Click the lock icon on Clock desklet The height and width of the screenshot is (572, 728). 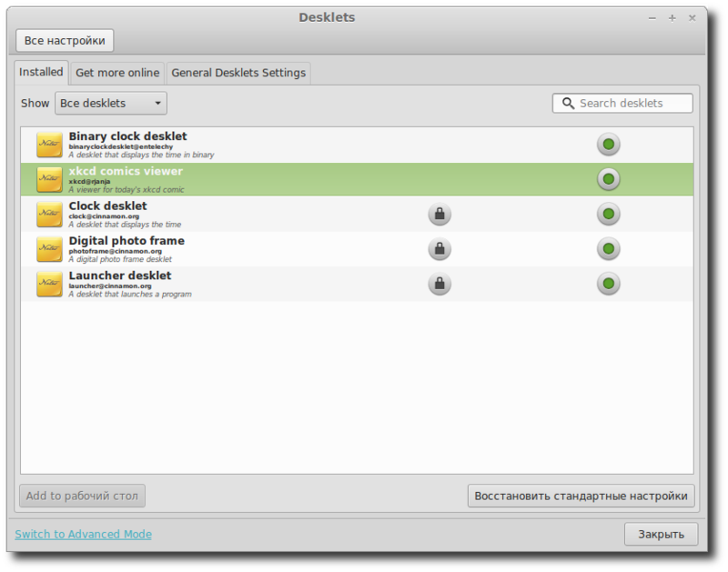(440, 214)
